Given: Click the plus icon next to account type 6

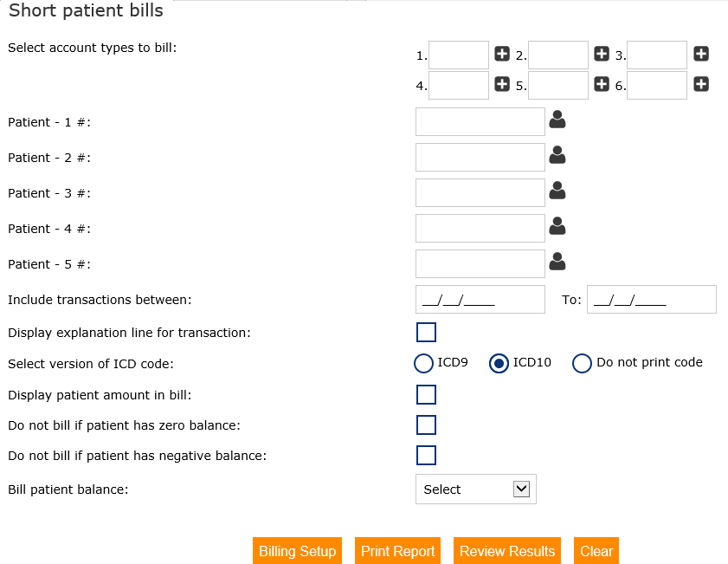Looking at the screenshot, I should coord(701,84).
